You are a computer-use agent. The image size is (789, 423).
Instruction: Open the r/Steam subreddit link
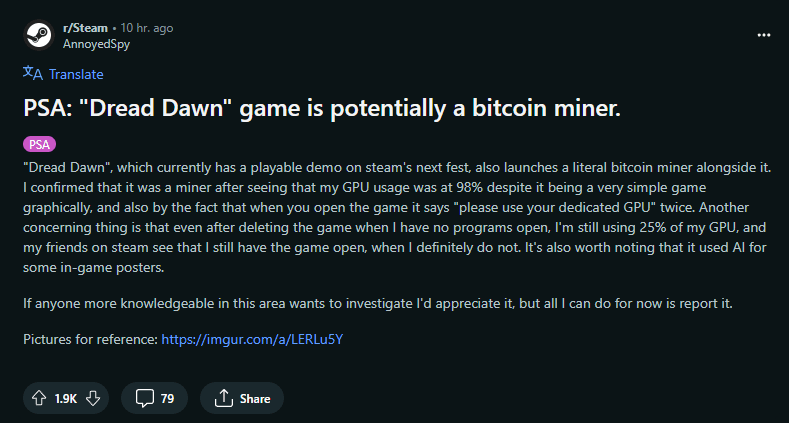(x=85, y=28)
